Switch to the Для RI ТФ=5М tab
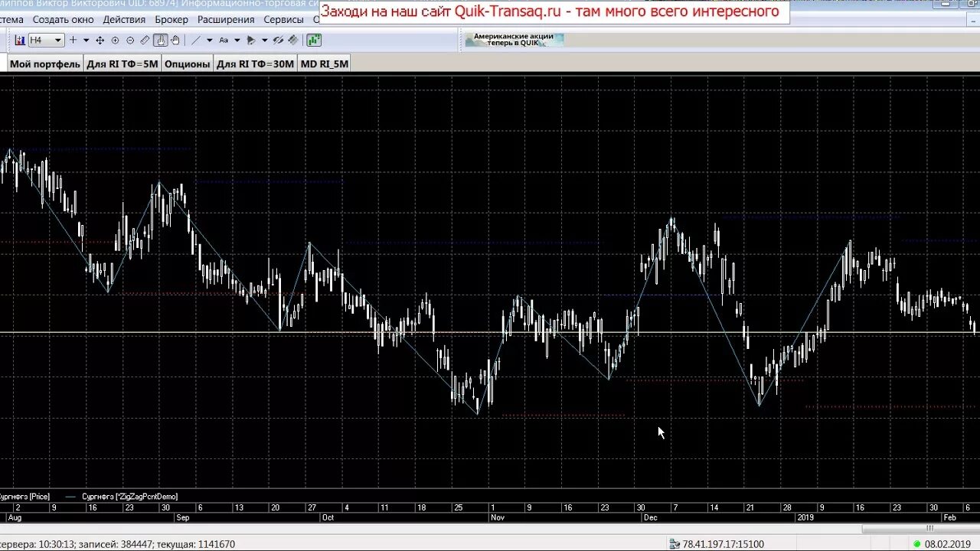The height and width of the screenshot is (551, 980). click(x=122, y=64)
